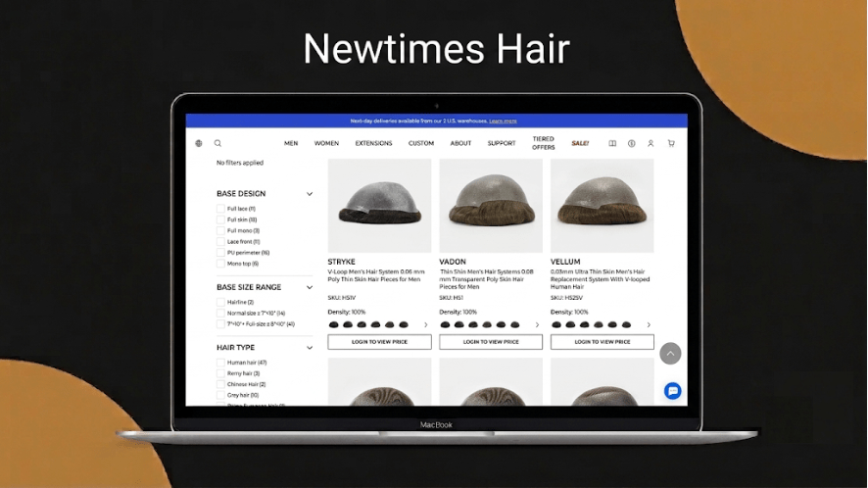Pick the first VADON hair color swatch

(x=445, y=325)
